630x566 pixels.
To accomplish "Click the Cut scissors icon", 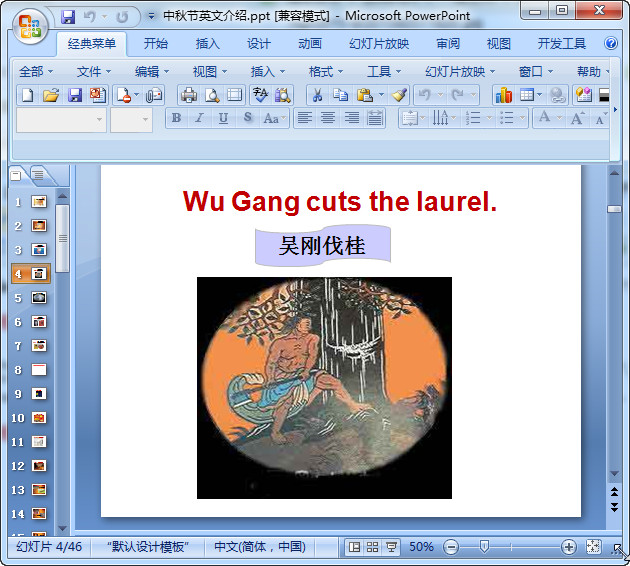I will coord(317,95).
